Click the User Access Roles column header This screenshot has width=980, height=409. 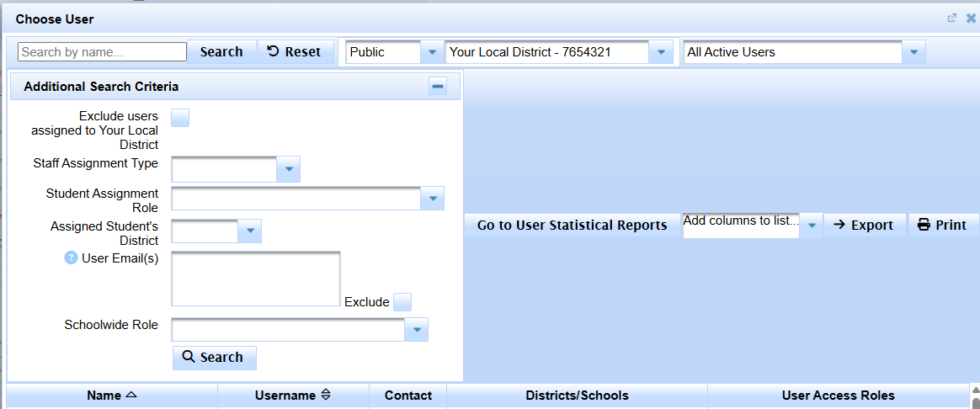[x=838, y=396]
